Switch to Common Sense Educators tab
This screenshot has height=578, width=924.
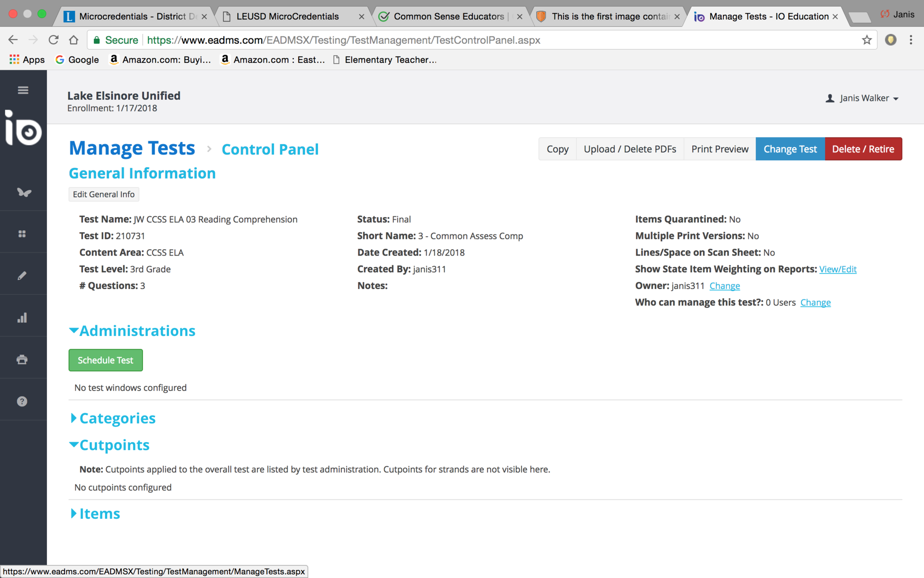pos(448,17)
